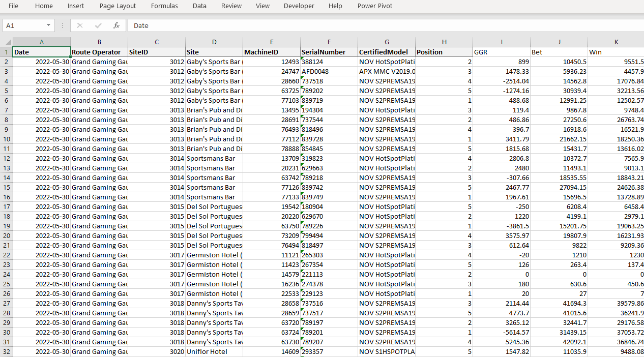The image size is (644, 357).
Task: Select Win value 18843.21
Action: click(x=616, y=177)
